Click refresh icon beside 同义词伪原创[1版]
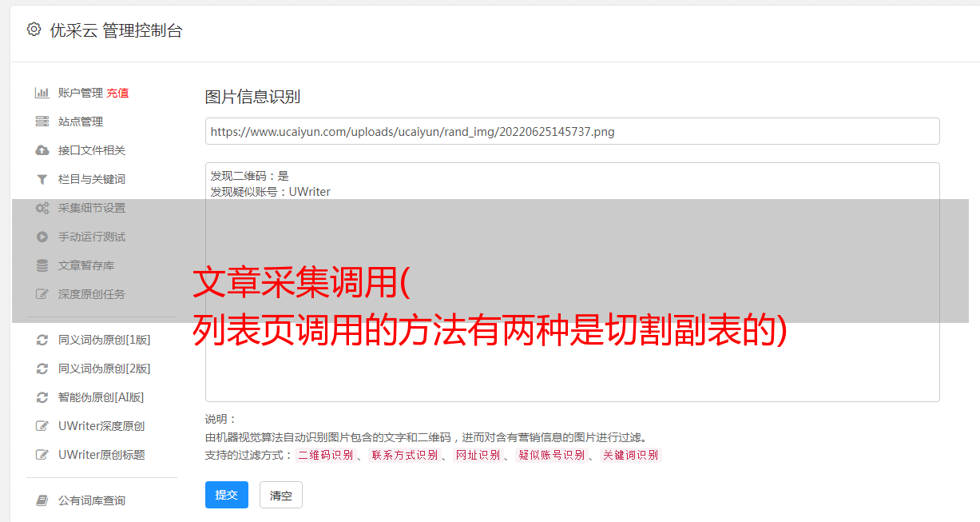The image size is (980, 522). pos(42,340)
